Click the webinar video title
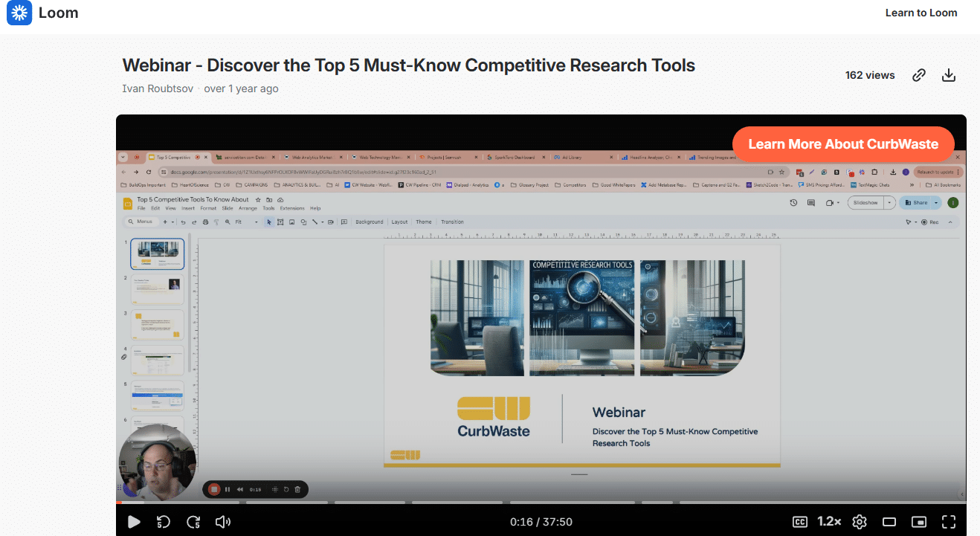The image size is (980, 536). click(x=408, y=65)
